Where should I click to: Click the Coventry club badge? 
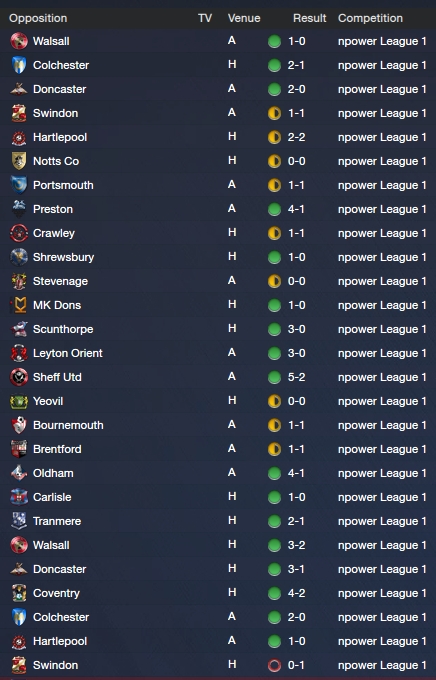19,593
